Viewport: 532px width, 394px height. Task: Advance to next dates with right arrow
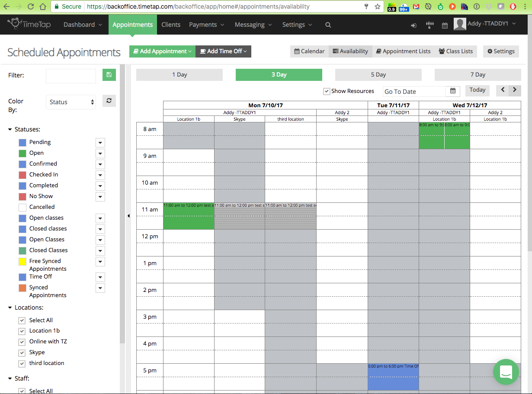[x=515, y=90]
